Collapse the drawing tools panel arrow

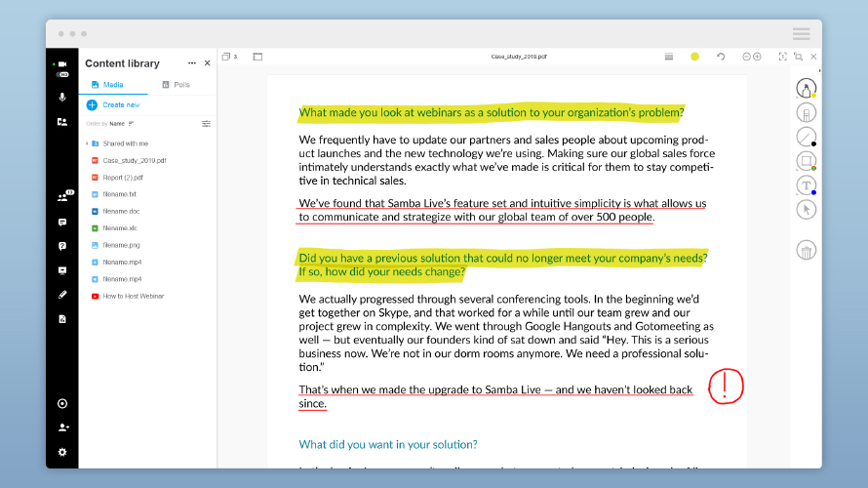[x=819, y=71]
